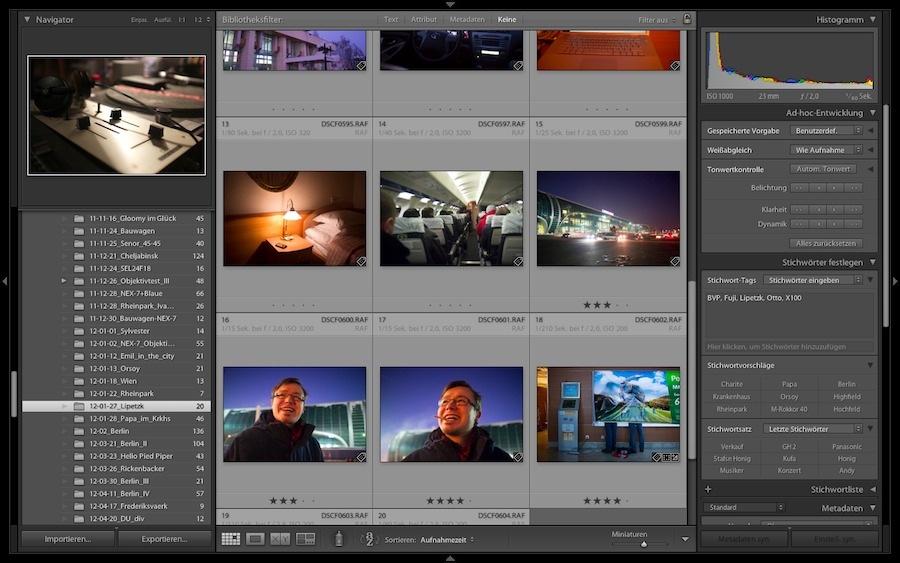Collapse the Navigator panel
The height and width of the screenshot is (563, 900).
(27, 19)
